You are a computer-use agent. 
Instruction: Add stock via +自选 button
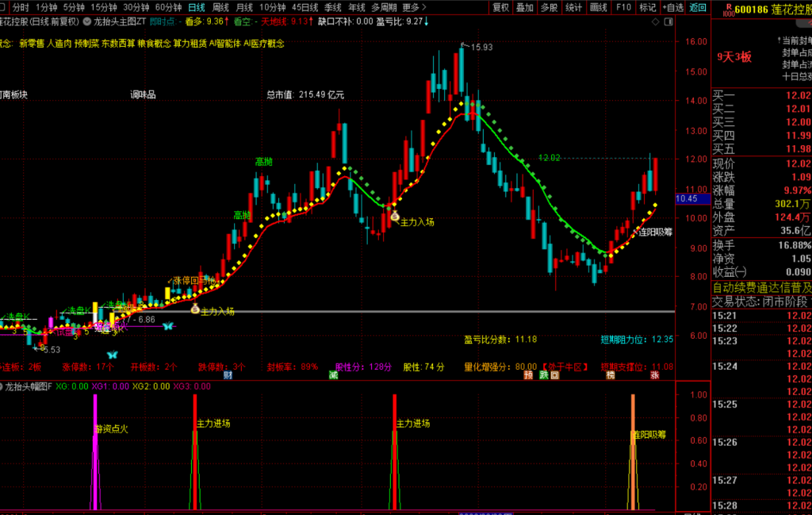coord(673,7)
